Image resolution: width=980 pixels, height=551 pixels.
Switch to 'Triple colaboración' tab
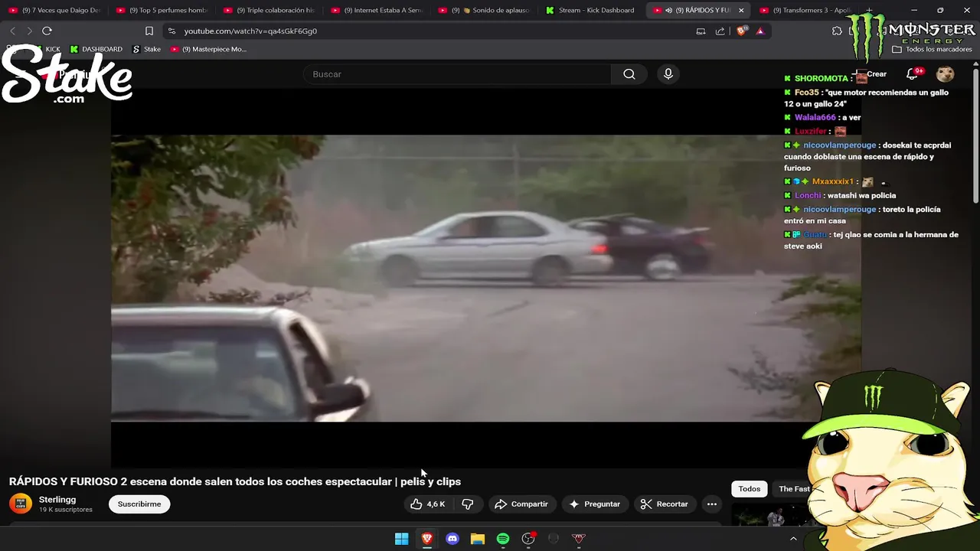[269, 10]
